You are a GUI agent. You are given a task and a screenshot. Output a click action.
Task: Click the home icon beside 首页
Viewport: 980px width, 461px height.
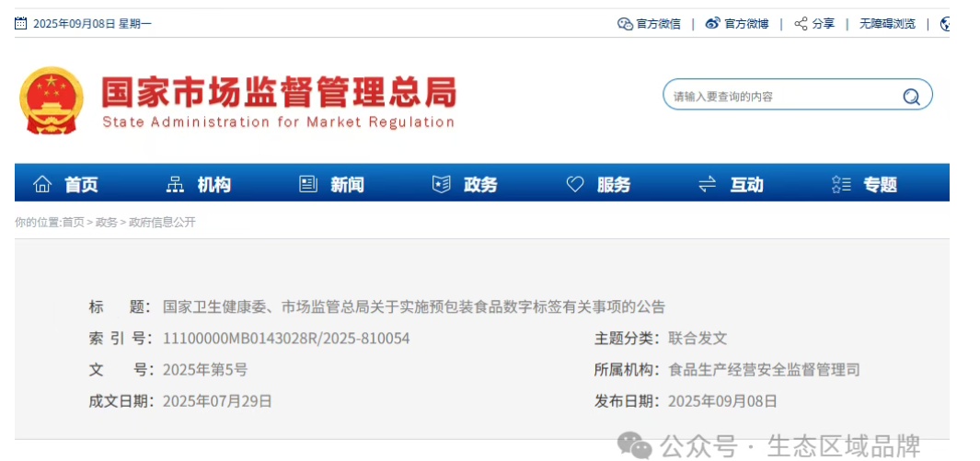coord(42,185)
